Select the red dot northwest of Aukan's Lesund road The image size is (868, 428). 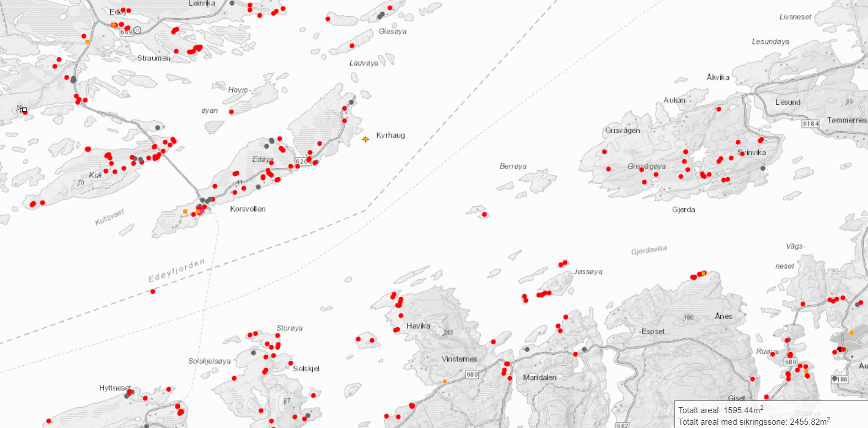click(x=719, y=109)
